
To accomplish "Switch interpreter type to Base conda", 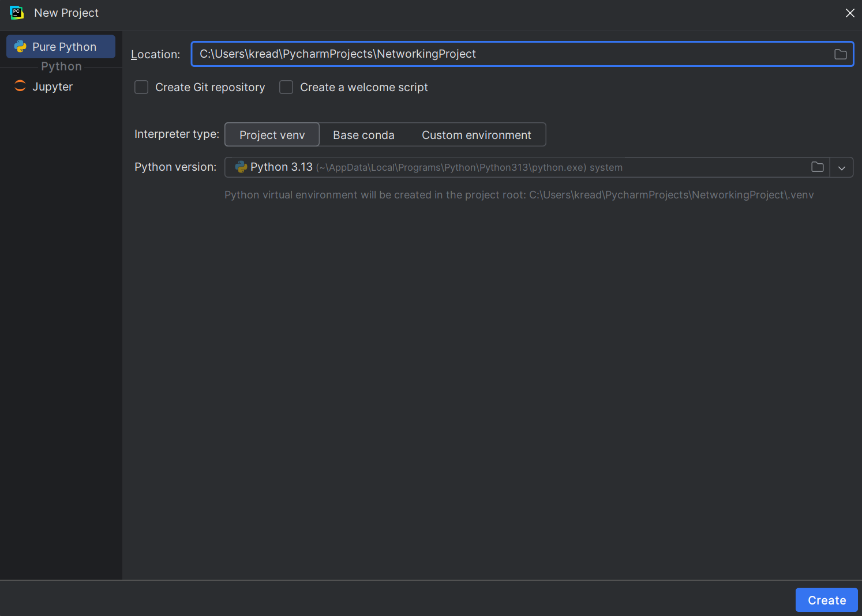I will [x=363, y=134].
